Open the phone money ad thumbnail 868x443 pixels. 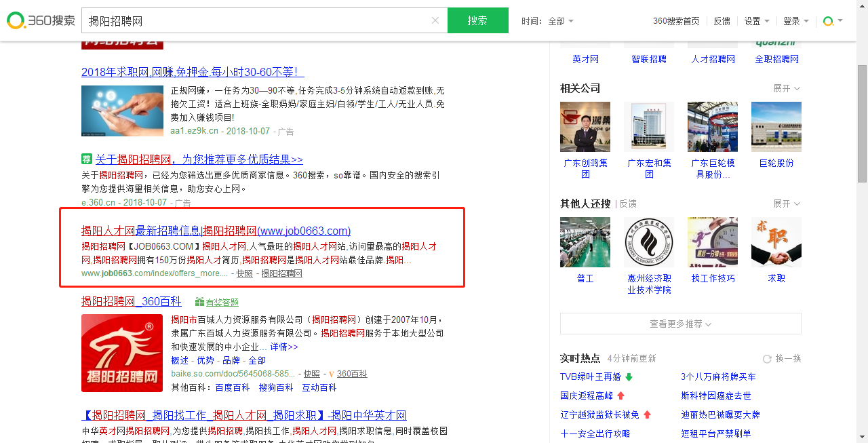click(122, 111)
